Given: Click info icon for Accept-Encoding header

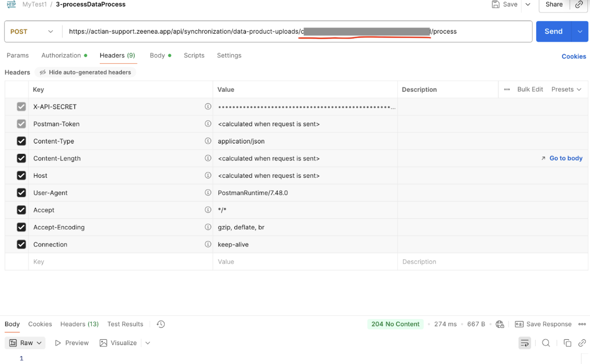Looking at the screenshot, I should 208,227.
